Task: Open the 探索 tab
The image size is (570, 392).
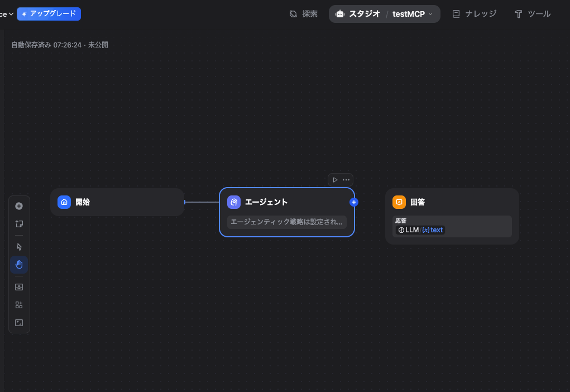Action: pos(304,14)
